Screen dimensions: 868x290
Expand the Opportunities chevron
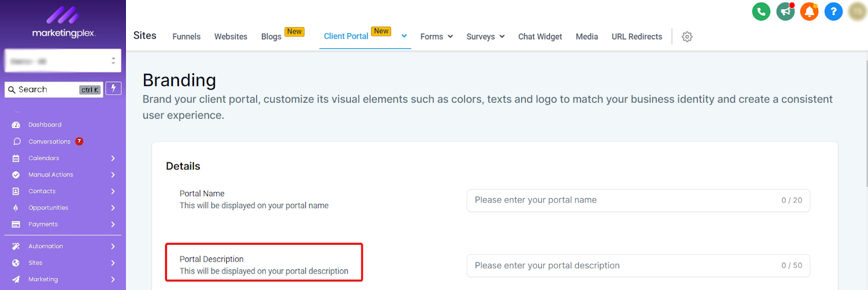click(113, 208)
